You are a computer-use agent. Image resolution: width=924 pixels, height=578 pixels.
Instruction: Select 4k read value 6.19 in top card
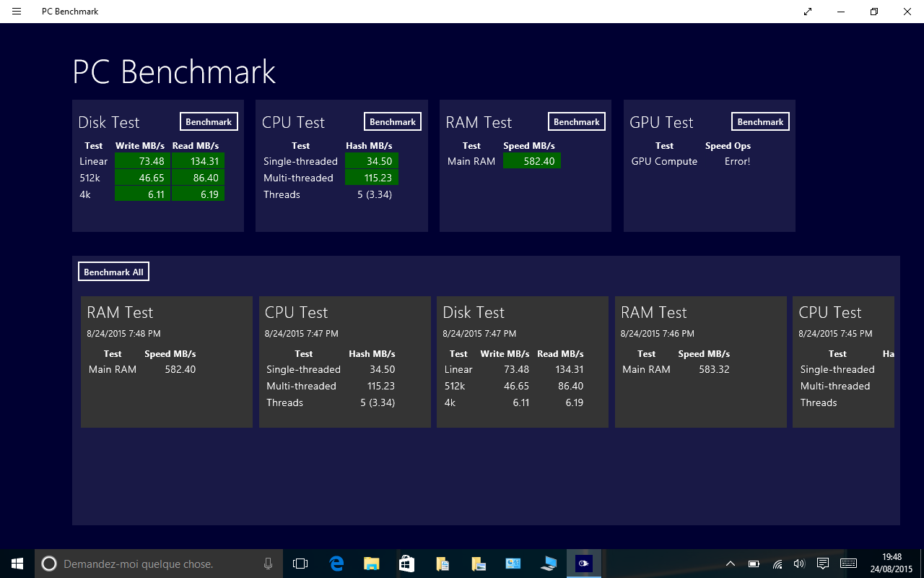click(198, 194)
